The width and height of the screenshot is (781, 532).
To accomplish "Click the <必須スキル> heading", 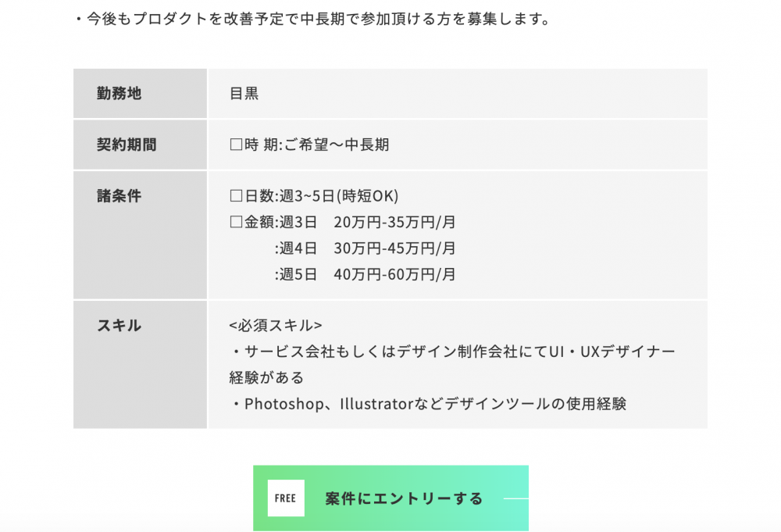I will coord(276,325).
